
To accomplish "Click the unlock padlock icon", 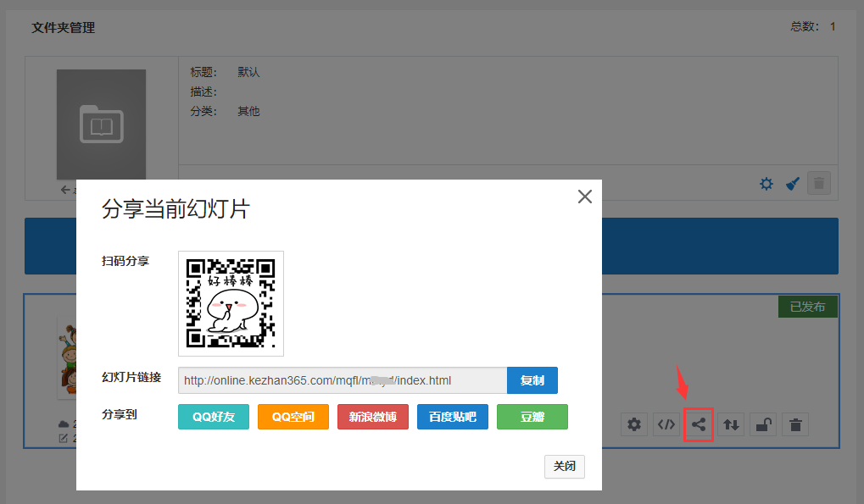I will pos(763,424).
